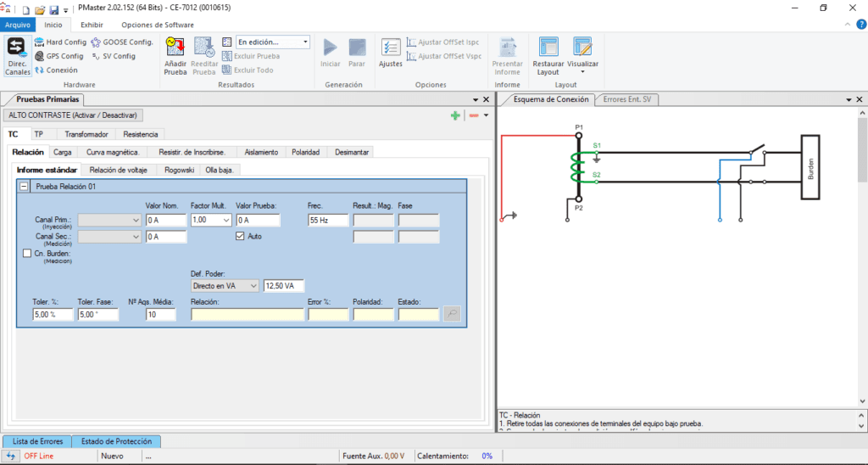Open the Exhibir ribbon tab
Screen dimensions: 868x465
[x=92, y=25]
